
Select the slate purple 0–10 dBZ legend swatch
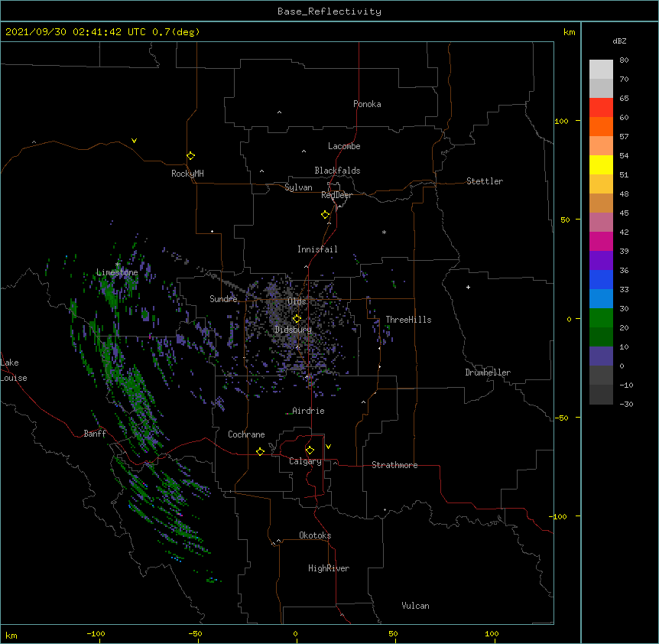(601, 356)
